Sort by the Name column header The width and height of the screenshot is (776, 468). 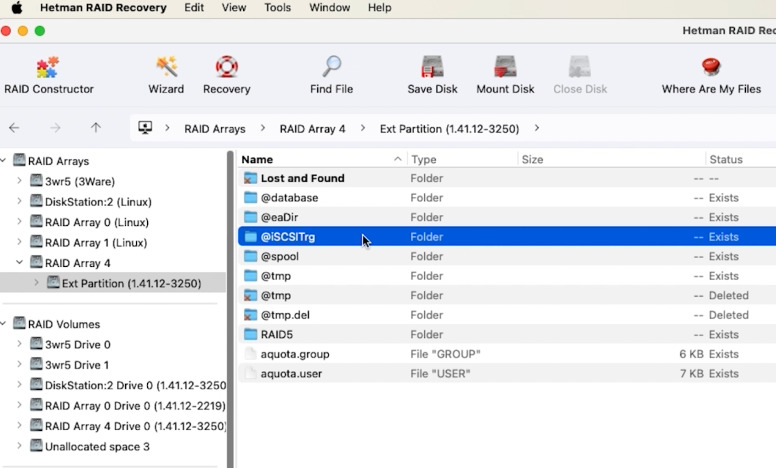coord(322,159)
